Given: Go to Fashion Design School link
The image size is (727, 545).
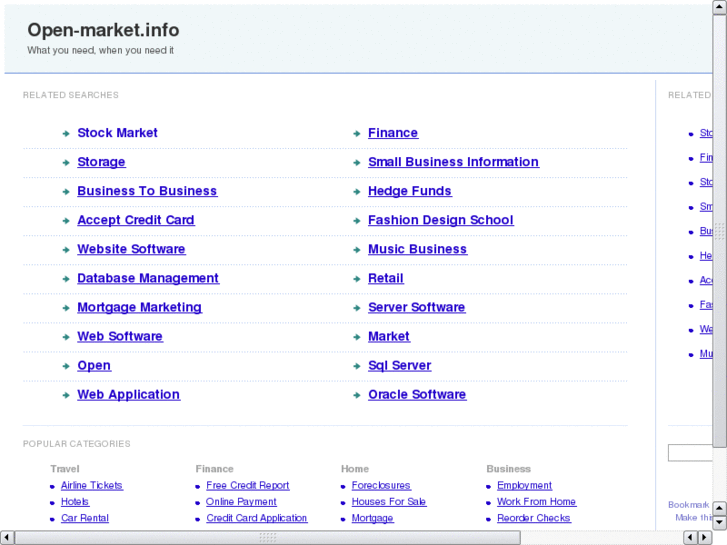Looking at the screenshot, I should [440, 220].
